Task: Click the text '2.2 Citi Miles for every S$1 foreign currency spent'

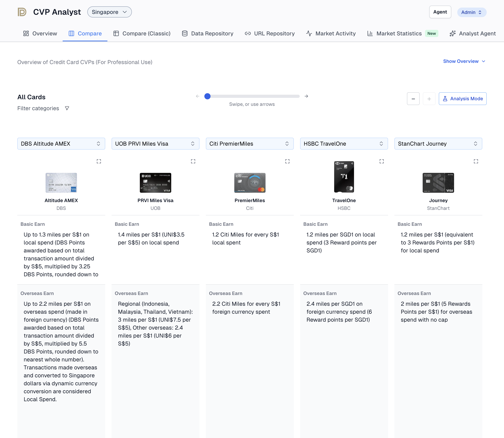Action: [x=246, y=308]
